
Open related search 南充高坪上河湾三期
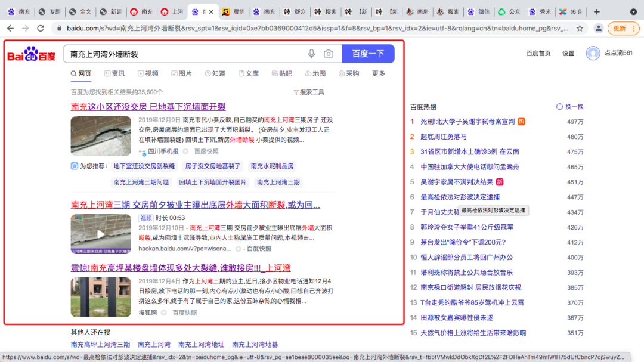pos(100,345)
